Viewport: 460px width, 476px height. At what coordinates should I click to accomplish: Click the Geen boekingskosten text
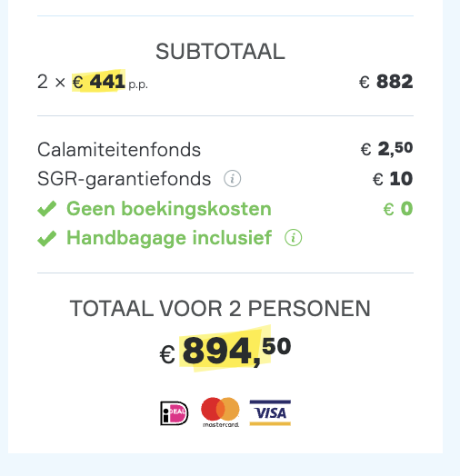(169, 209)
